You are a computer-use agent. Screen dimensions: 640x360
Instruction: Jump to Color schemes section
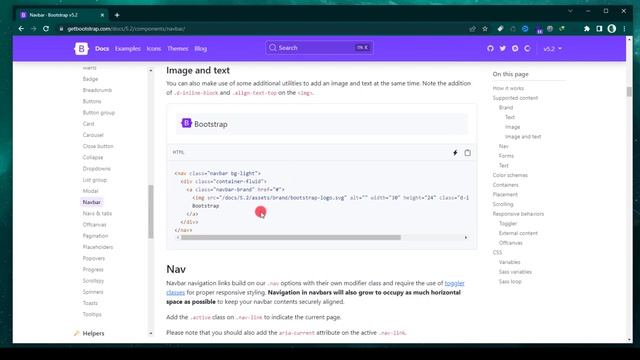click(x=510, y=175)
